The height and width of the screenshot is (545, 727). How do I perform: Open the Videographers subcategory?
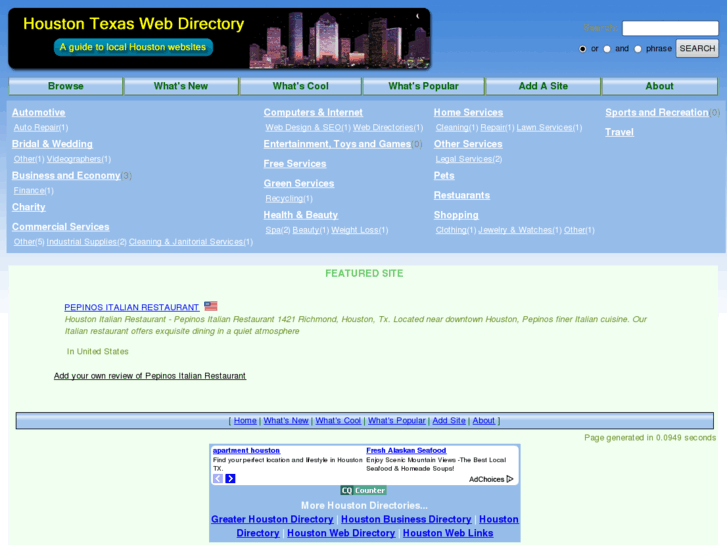74,159
